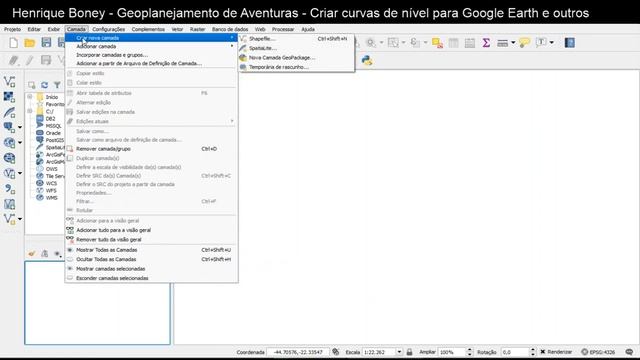Open the Escala scale dropdown arrow
The height and width of the screenshot is (360, 640).
(399, 352)
